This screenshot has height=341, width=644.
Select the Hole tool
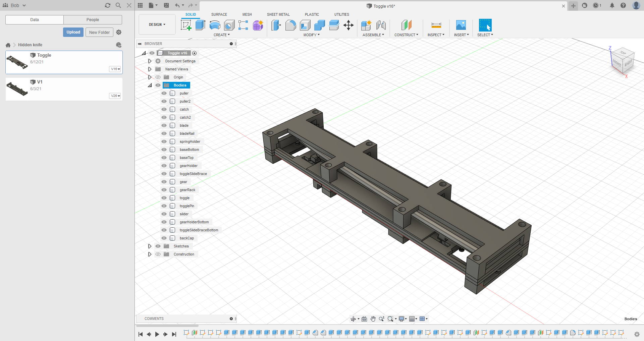(229, 25)
